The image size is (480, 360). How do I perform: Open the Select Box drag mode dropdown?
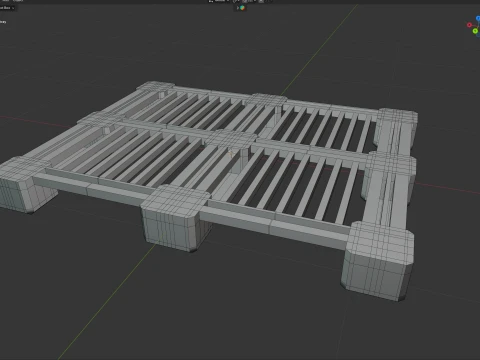[x=7, y=8]
